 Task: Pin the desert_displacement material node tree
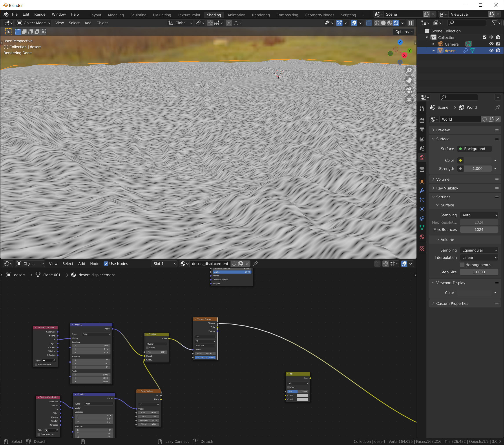tap(256, 264)
